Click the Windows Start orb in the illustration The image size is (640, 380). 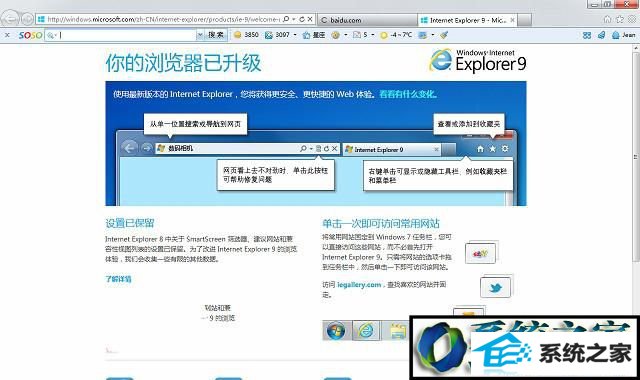(336, 331)
